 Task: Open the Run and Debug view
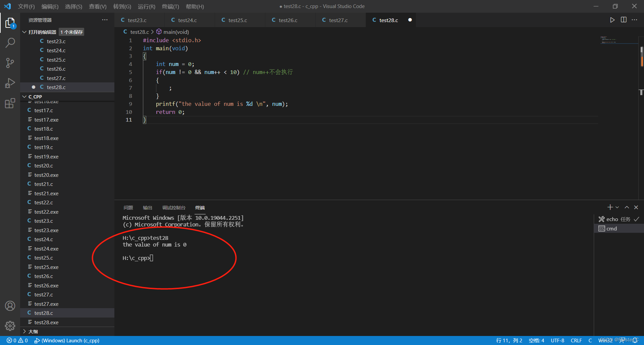pos(10,83)
